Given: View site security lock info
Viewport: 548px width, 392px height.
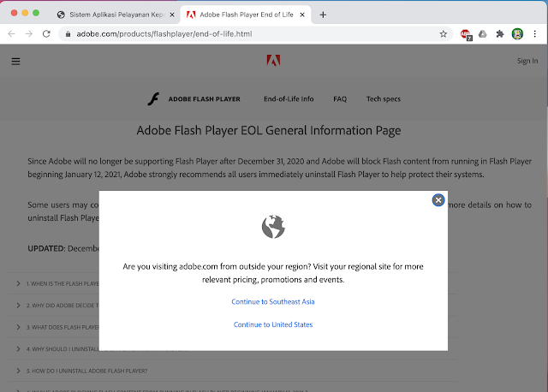Looking at the screenshot, I should (x=68, y=34).
